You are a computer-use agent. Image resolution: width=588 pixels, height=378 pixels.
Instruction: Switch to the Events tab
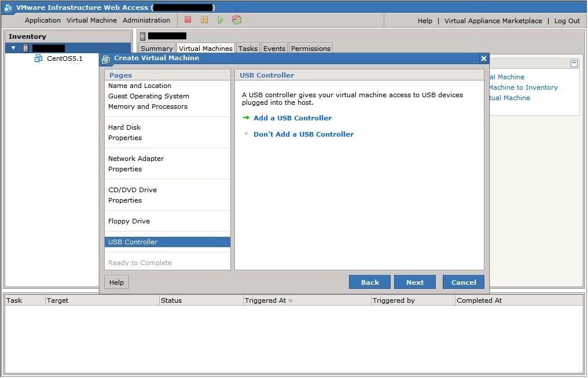pos(274,49)
